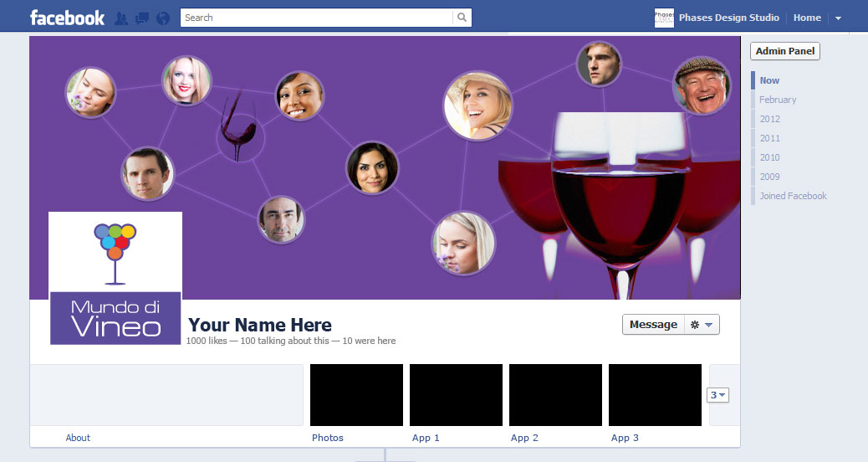
Task: Open the messages icon in header
Action: [141, 18]
